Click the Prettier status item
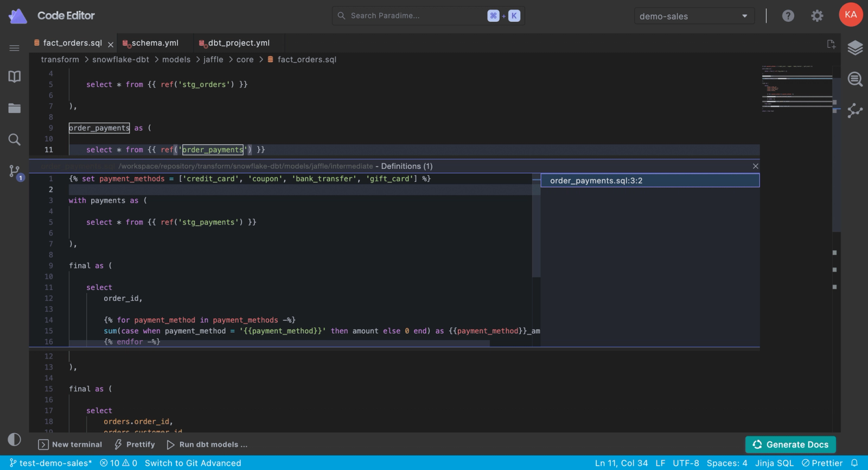Image resolution: width=868 pixels, height=470 pixels. tap(822, 463)
